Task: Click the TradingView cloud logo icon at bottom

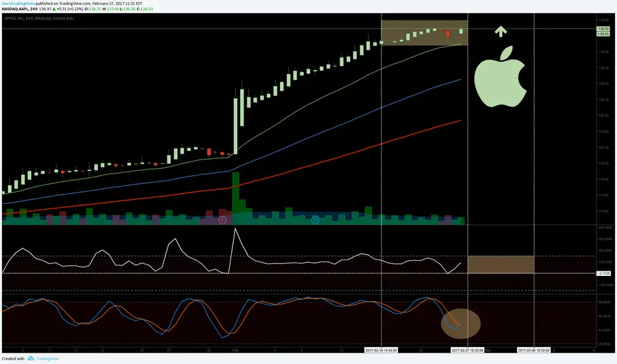Action: pyautogui.click(x=30, y=359)
